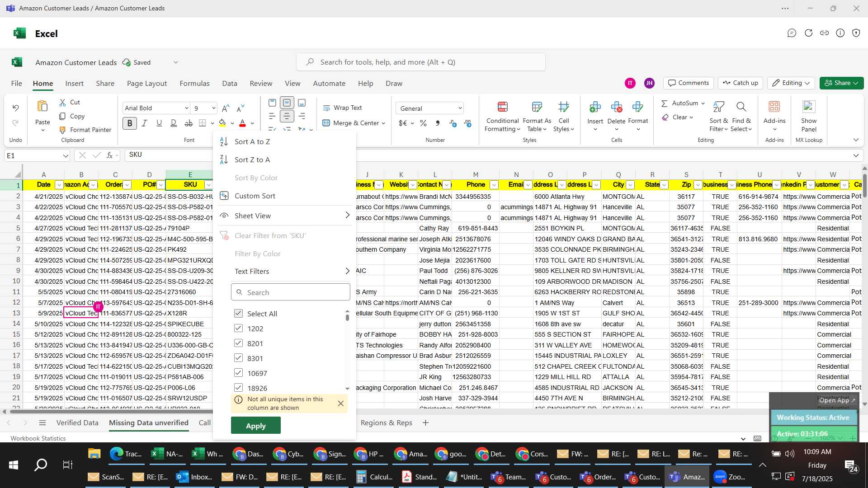Switch to the Data ribbon tab

coord(230,84)
